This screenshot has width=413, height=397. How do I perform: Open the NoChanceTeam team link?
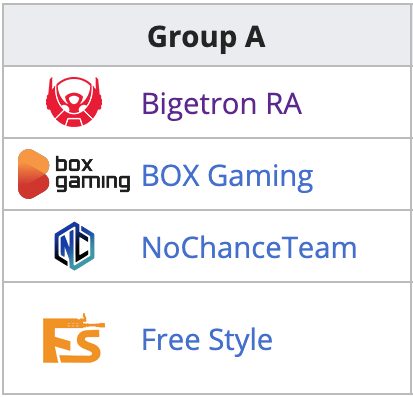click(249, 248)
